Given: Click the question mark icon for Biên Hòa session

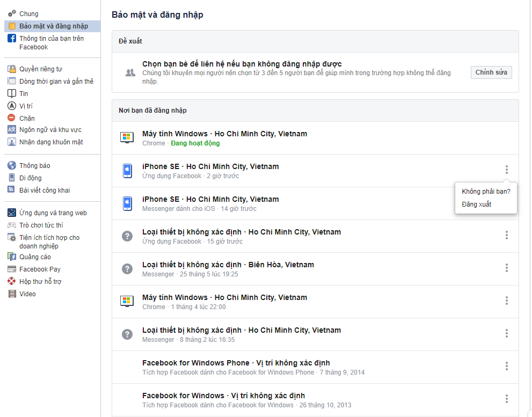Looking at the screenshot, I should point(127,269).
